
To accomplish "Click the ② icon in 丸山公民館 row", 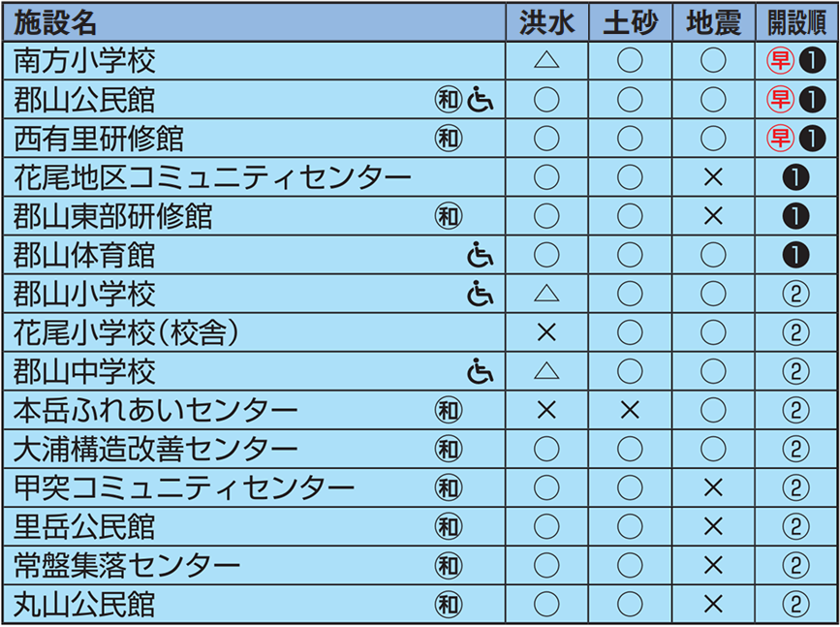I will click(795, 605).
